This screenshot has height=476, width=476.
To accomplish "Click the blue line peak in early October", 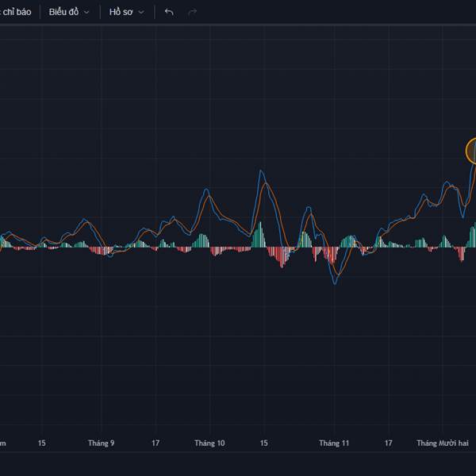I will pyautogui.click(x=206, y=190).
